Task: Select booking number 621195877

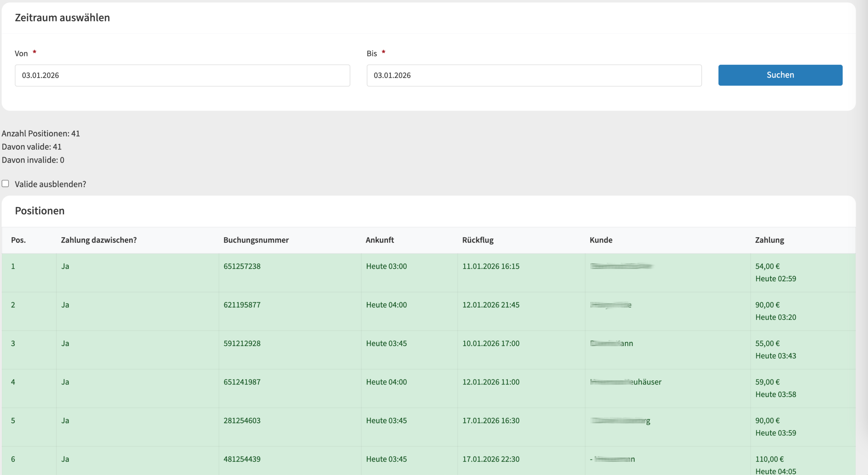Action: coord(242,305)
